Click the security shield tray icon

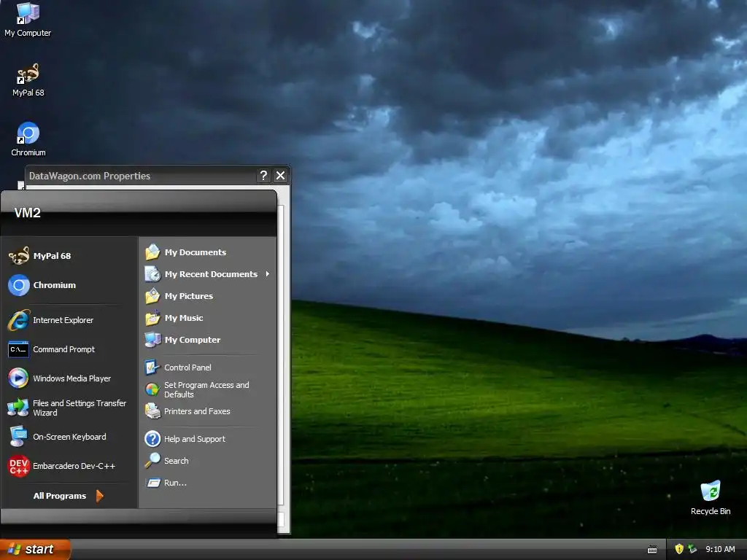[679, 549]
